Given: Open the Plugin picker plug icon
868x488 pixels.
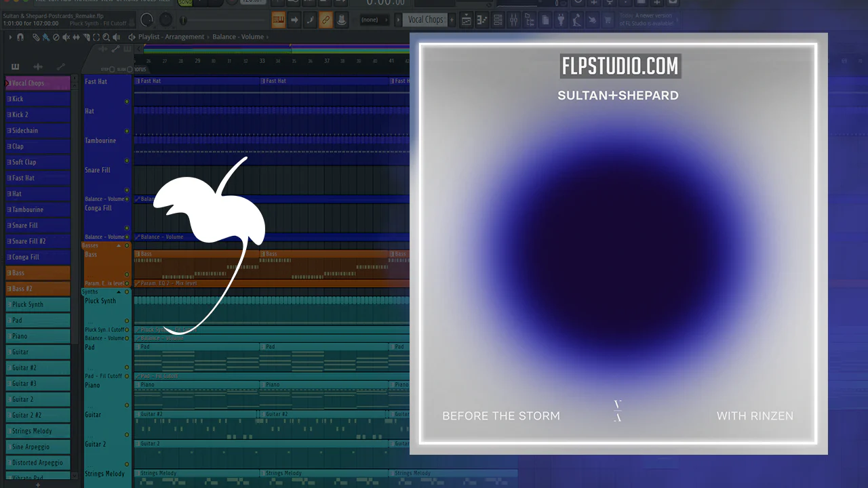Looking at the screenshot, I should [x=561, y=20].
